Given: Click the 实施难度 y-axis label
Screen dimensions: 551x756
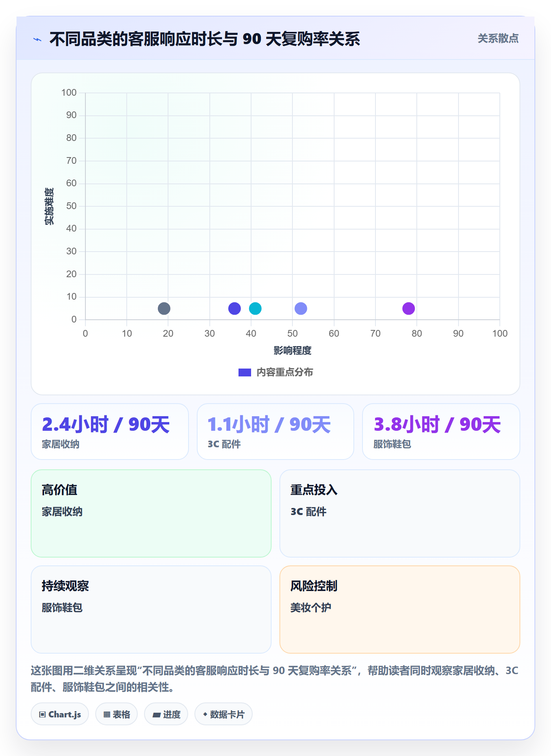Looking at the screenshot, I should (x=49, y=206).
